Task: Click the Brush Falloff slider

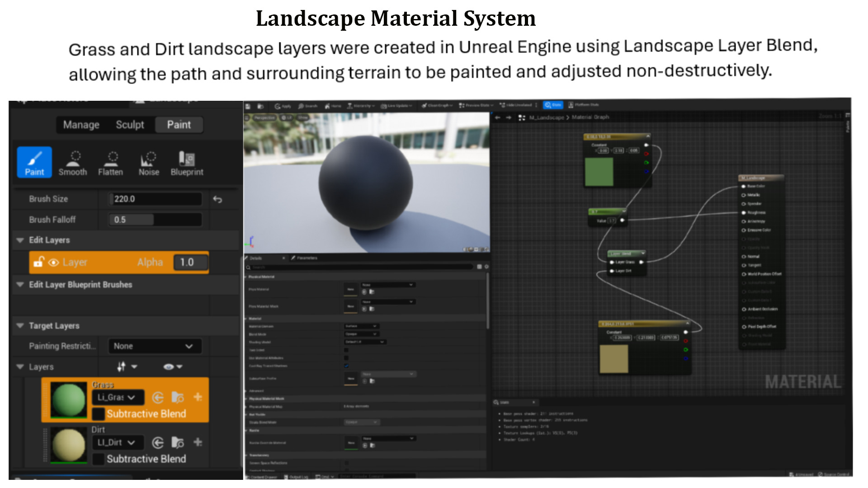Action: pos(155,220)
